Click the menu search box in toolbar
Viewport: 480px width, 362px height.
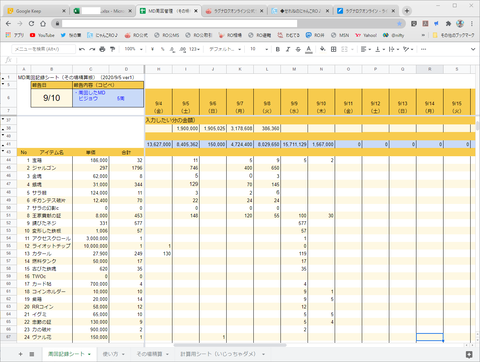[44, 49]
